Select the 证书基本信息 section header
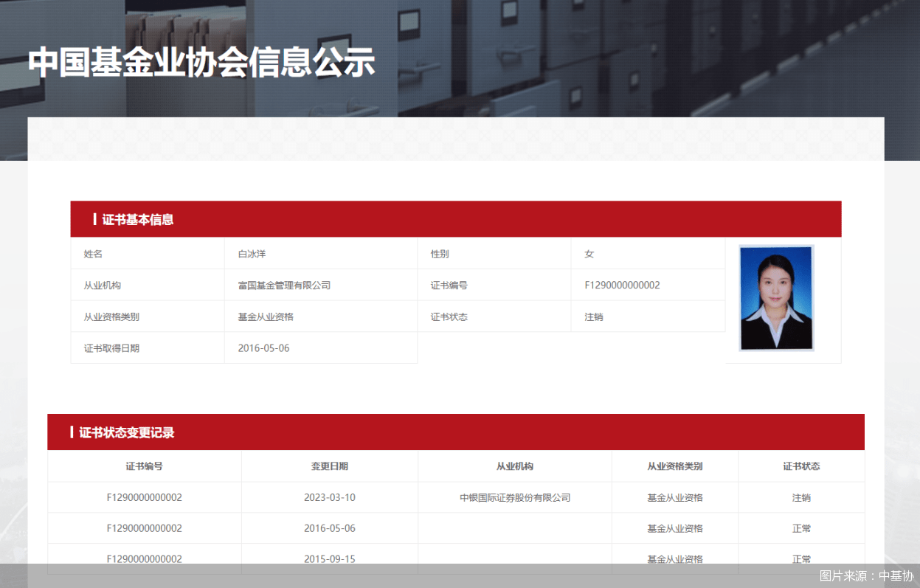This screenshot has width=920, height=588. [456, 219]
